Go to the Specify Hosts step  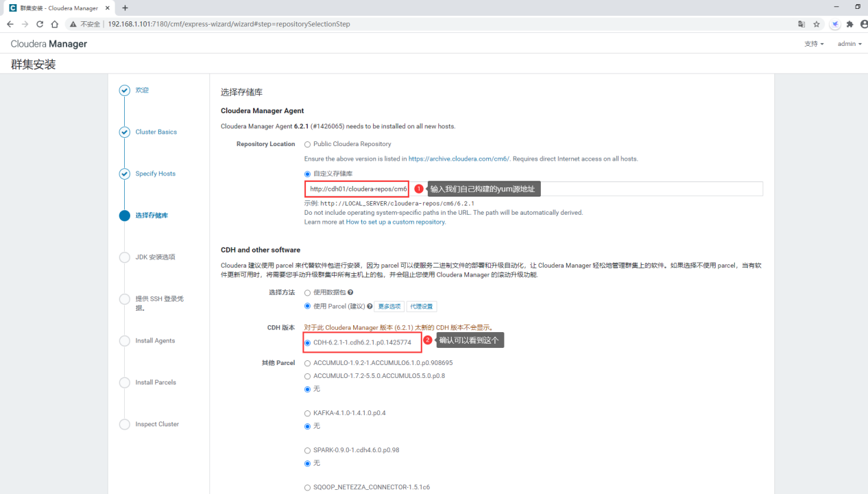155,174
